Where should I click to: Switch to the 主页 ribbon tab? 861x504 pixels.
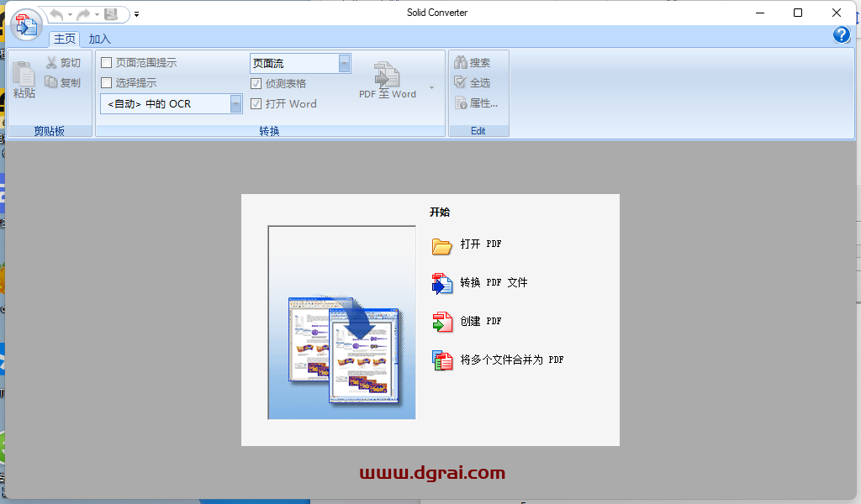point(64,39)
